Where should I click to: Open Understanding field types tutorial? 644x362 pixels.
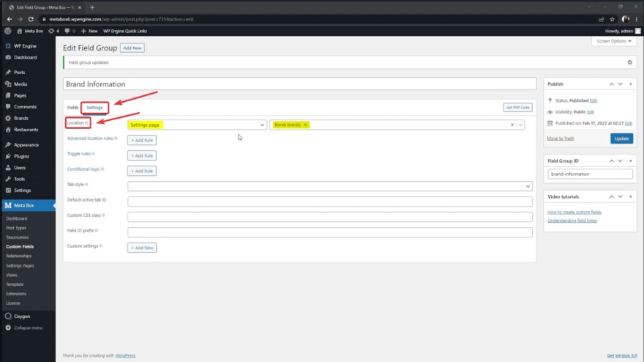pos(572,221)
